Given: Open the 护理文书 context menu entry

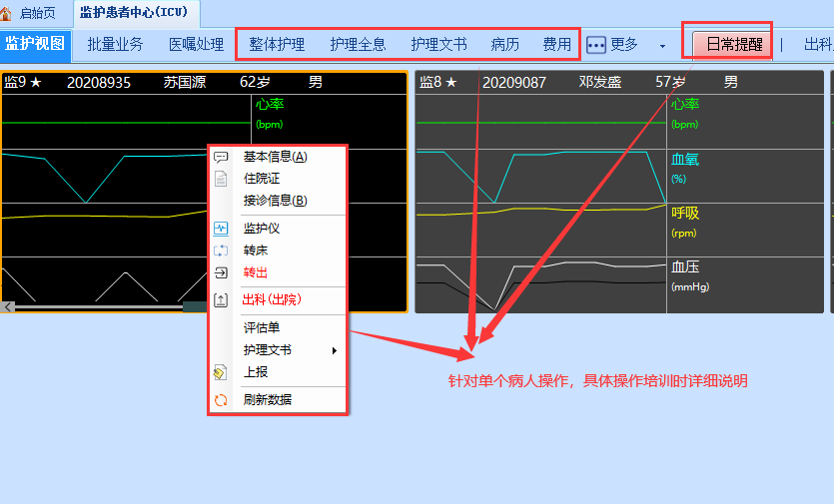Looking at the screenshot, I should [x=267, y=350].
